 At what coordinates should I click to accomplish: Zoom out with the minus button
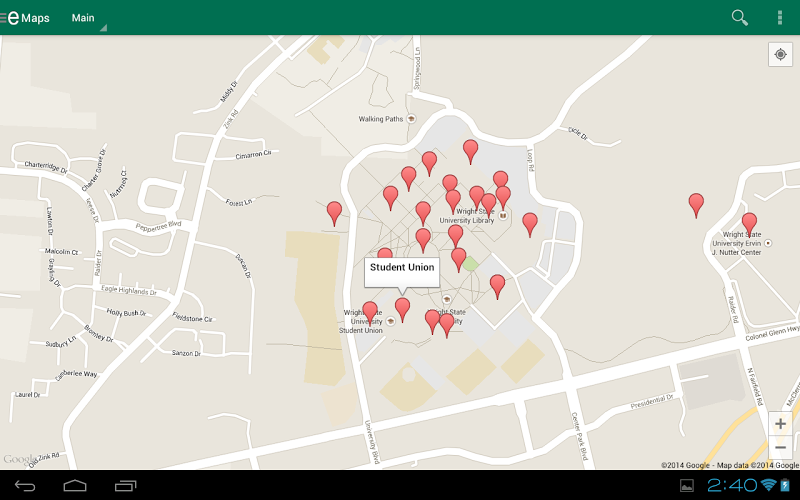tap(780, 447)
